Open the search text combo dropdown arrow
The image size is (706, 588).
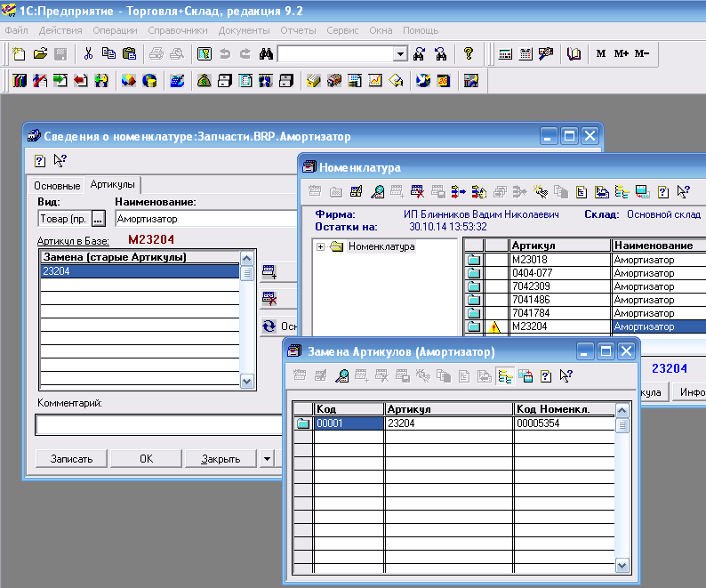pos(400,54)
